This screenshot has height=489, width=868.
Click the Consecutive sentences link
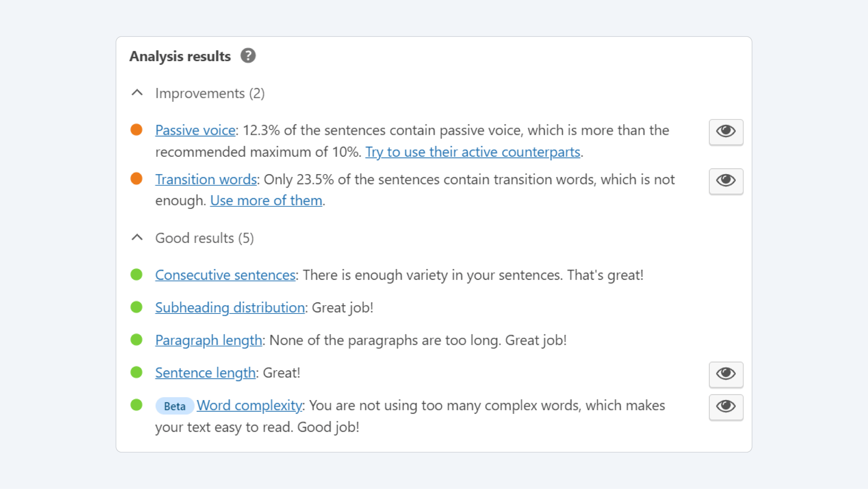pyautogui.click(x=225, y=274)
